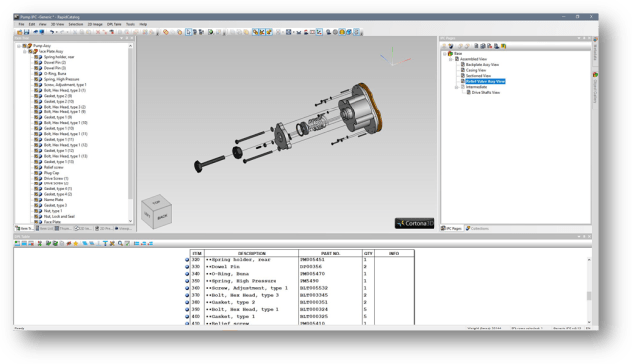The width and height of the screenshot is (632, 364).
Task: Toggle checkbox for Relief screw tree item
Action: pos(36,167)
